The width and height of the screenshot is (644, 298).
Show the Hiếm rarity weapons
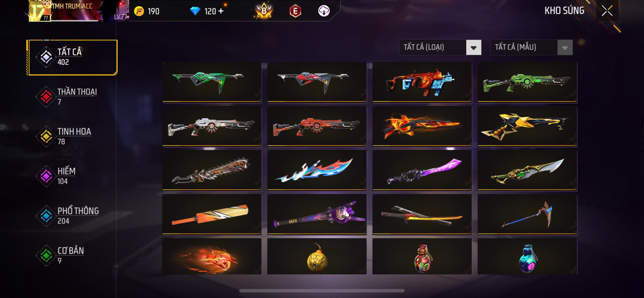pyautogui.click(x=73, y=176)
